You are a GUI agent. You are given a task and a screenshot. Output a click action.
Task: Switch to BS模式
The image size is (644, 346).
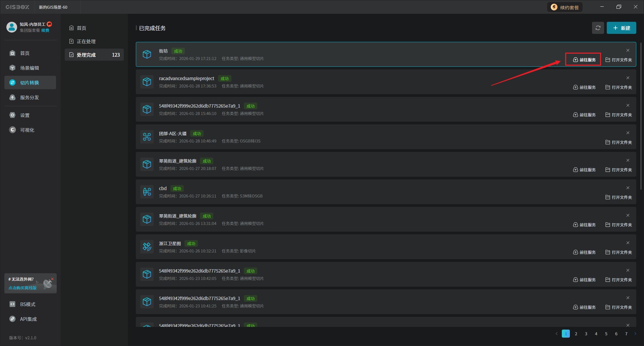point(28,304)
